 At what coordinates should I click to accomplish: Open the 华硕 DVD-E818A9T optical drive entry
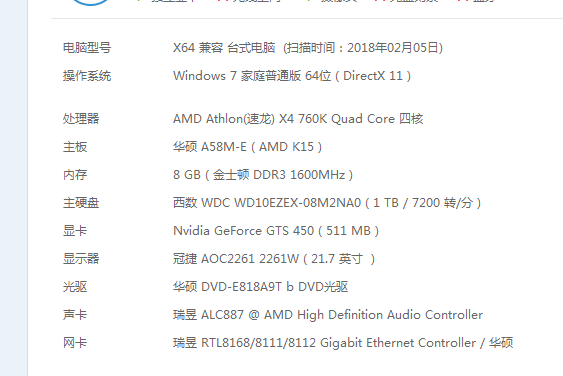(260, 287)
